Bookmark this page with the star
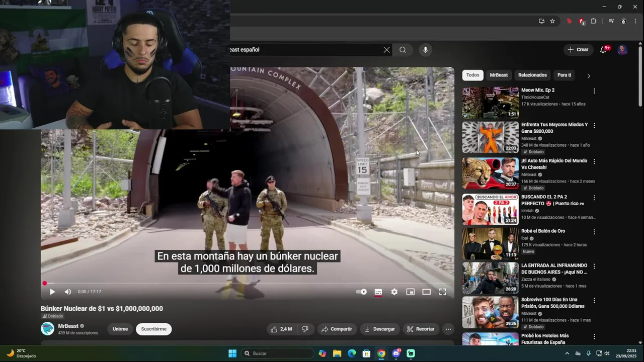The height and width of the screenshot is (362, 644). coord(552,21)
